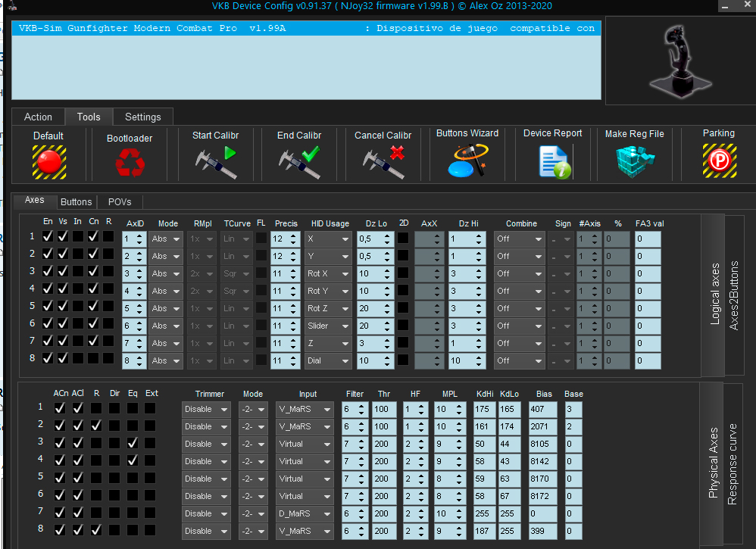Open the POVs tab
756x549 pixels.
120,202
